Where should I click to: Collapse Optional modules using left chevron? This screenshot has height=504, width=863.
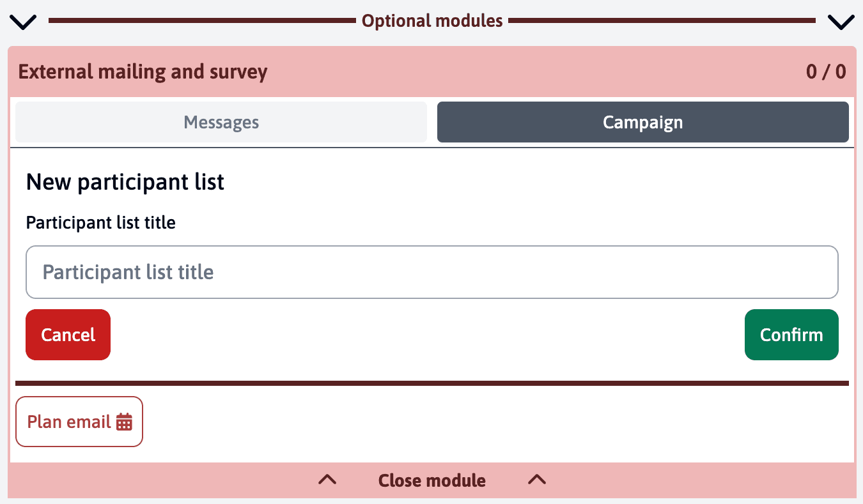(24, 22)
